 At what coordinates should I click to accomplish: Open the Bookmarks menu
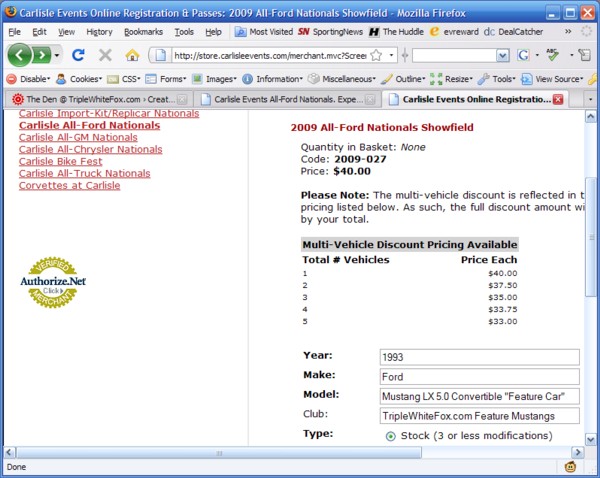pyautogui.click(x=143, y=32)
